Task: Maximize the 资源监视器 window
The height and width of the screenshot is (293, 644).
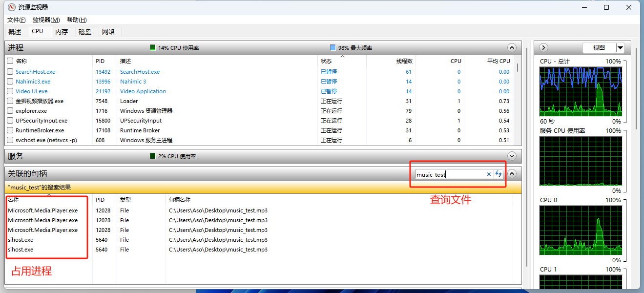Action: [x=606, y=7]
